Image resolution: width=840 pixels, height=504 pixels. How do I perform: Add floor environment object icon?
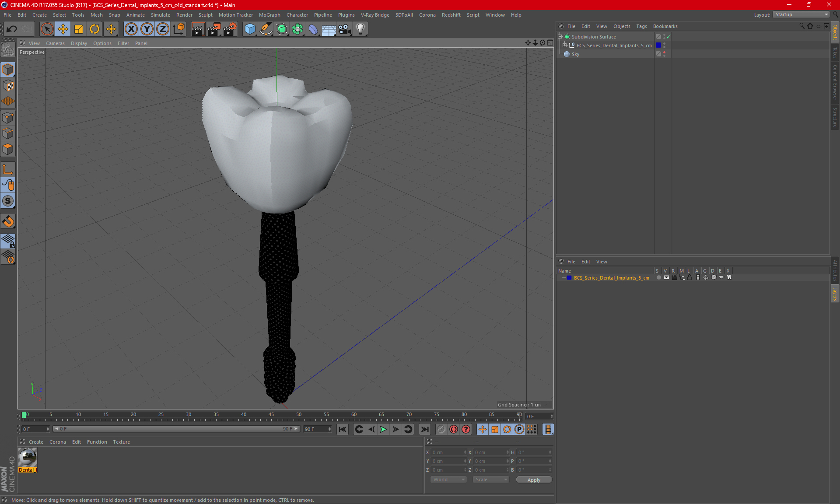tap(329, 29)
